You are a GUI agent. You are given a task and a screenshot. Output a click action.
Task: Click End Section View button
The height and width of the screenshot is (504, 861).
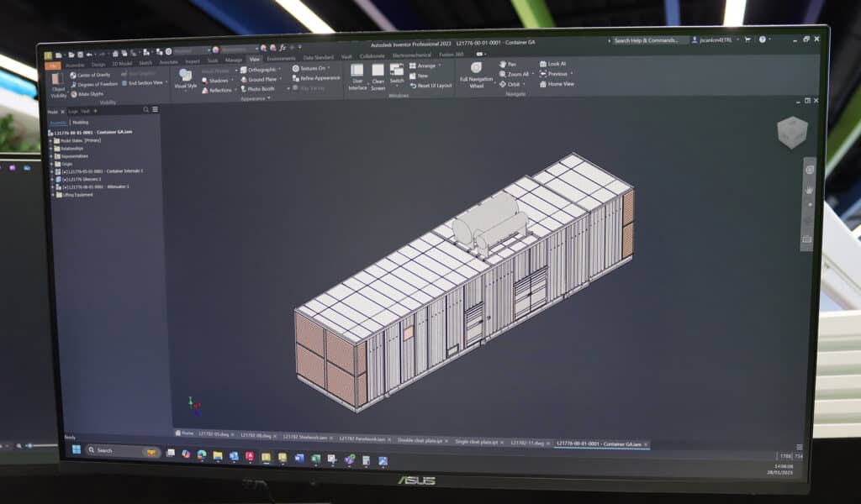[x=145, y=83]
